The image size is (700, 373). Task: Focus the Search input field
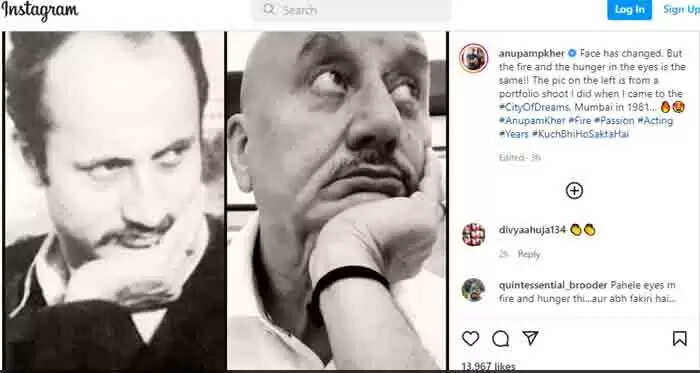coord(352,10)
